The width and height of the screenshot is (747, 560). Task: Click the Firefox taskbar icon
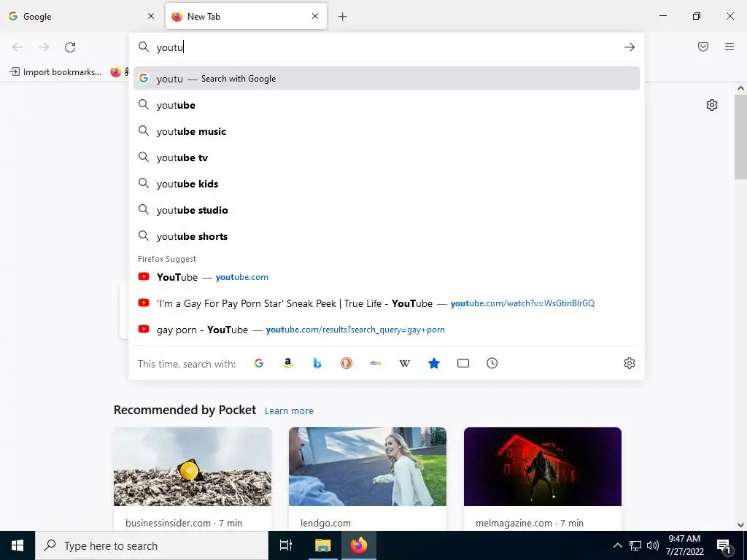(x=359, y=545)
